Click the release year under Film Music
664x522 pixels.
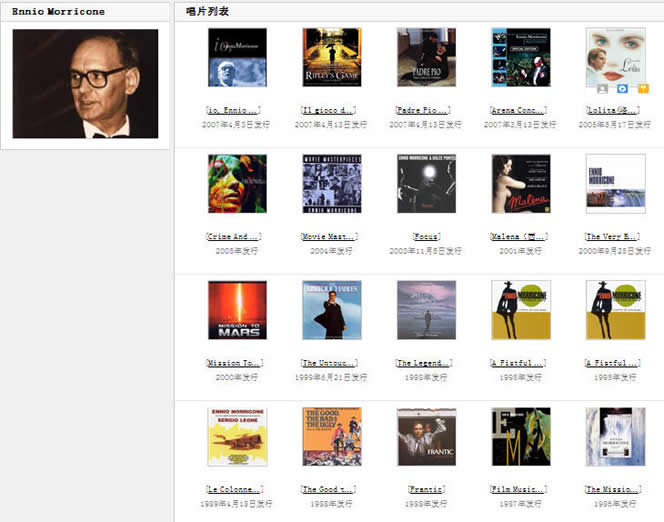point(520,504)
